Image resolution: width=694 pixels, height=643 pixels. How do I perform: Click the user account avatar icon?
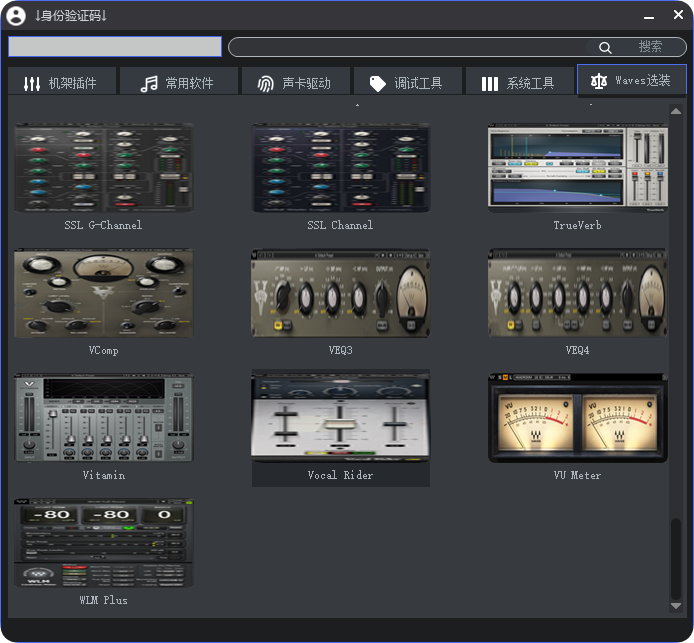click(16, 15)
